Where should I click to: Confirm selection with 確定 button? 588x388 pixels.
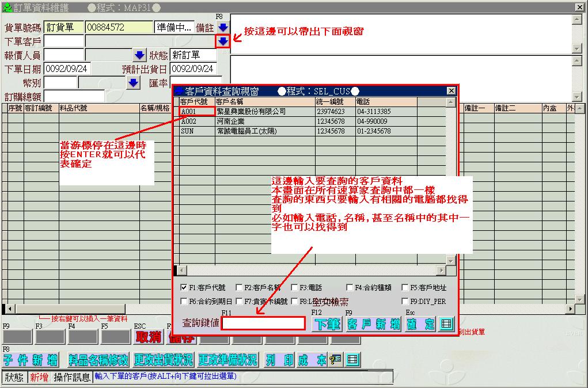420,324
